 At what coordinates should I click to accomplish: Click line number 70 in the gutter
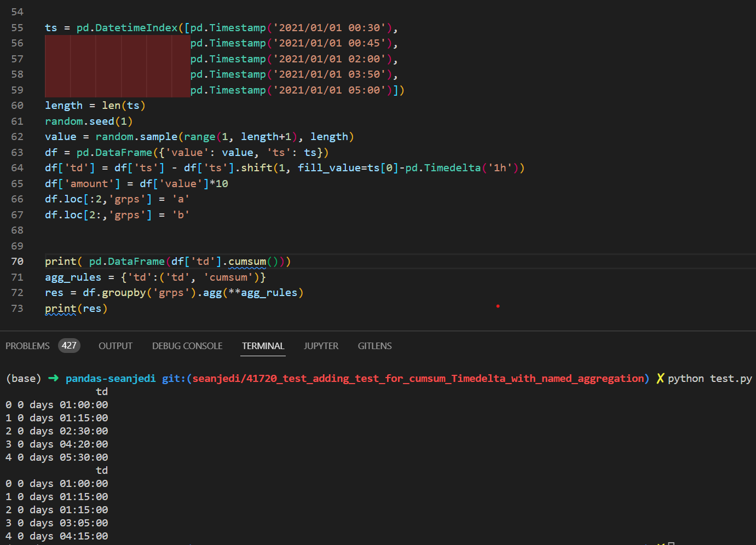[18, 262]
